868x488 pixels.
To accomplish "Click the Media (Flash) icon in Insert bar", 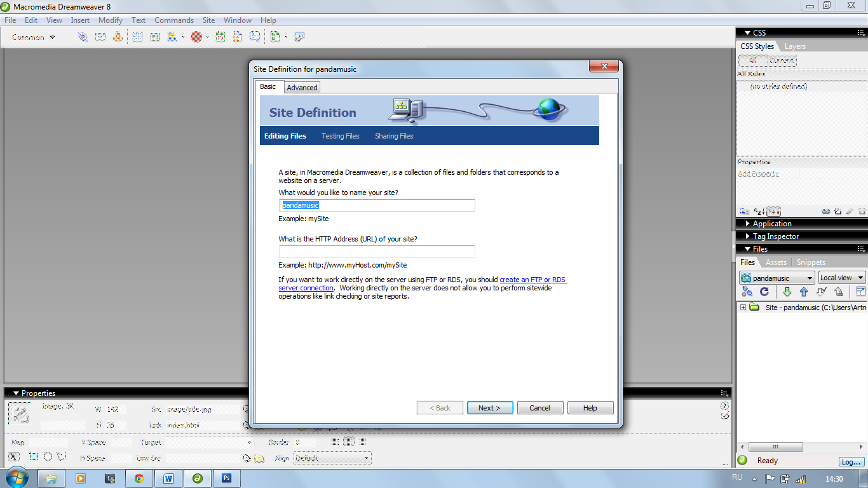I will (196, 37).
